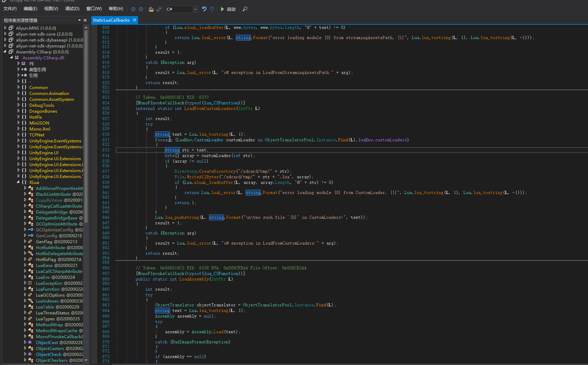The image size is (588, 365).
Task: Select the Mono.Xml namespace
Action: 40,129
